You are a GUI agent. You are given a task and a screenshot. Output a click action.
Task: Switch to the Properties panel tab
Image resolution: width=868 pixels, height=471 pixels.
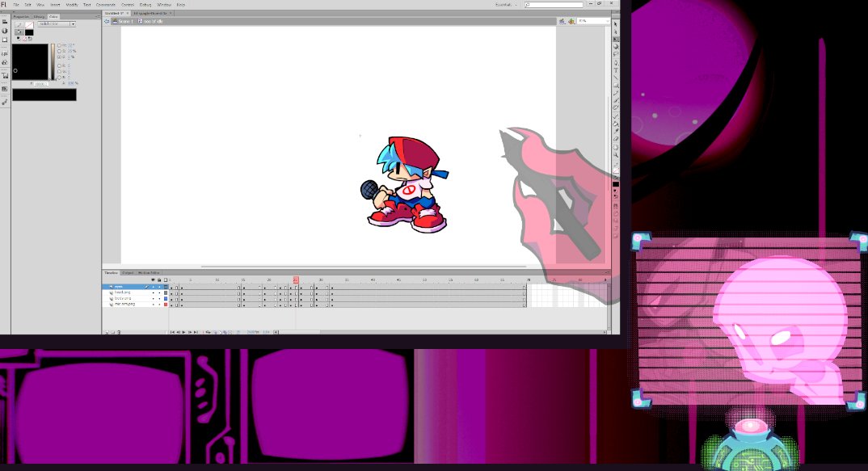[21, 17]
